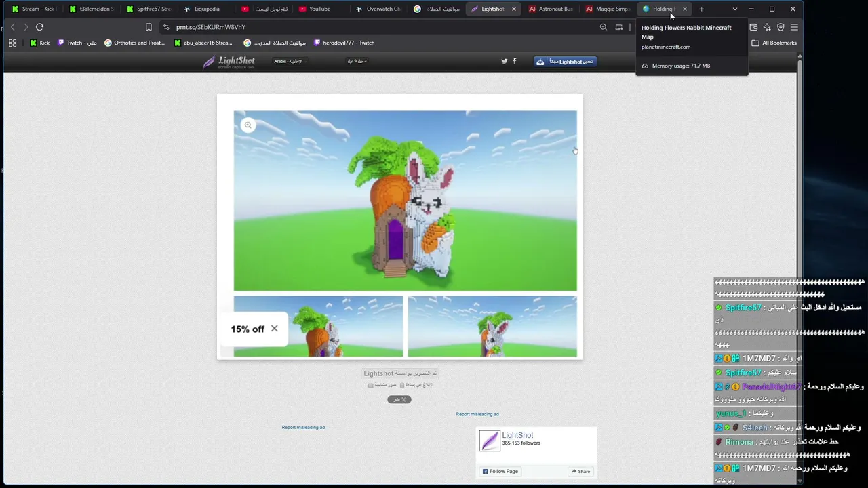Click Rimona username in chat overlay

pos(739,442)
